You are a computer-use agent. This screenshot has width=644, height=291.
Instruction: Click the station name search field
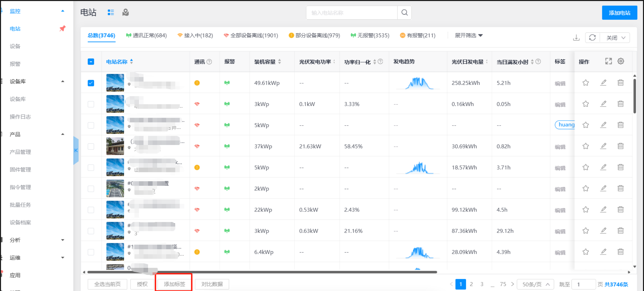pyautogui.click(x=351, y=13)
